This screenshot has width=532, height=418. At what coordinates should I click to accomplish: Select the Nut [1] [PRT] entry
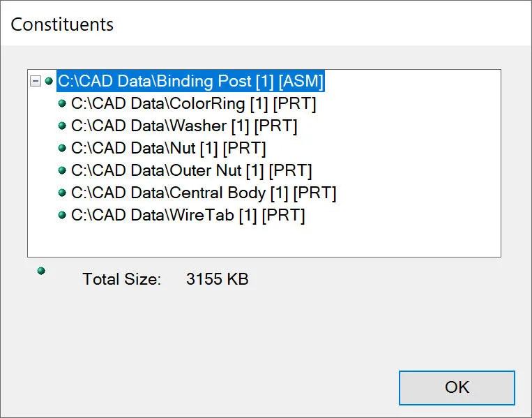click(x=168, y=148)
